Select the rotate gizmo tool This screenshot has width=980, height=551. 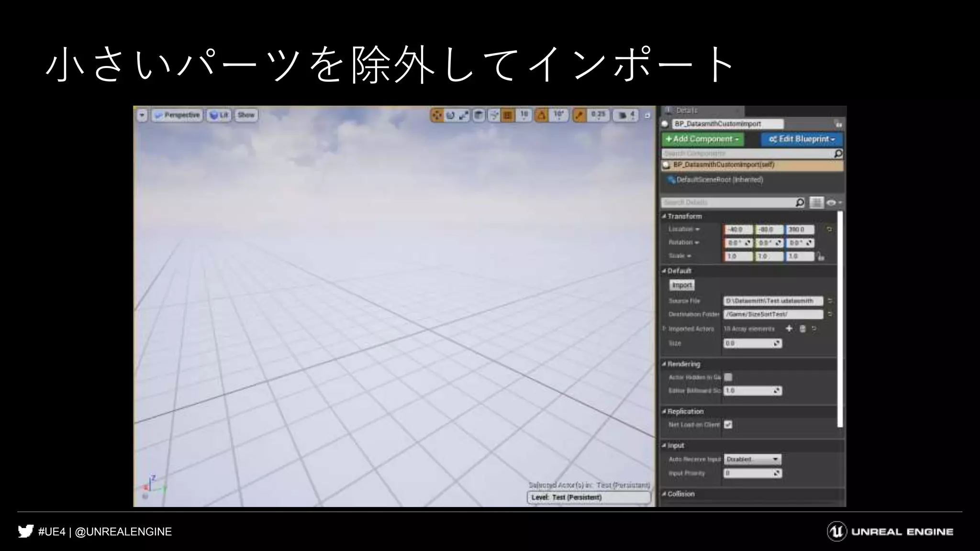coord(450,115)
